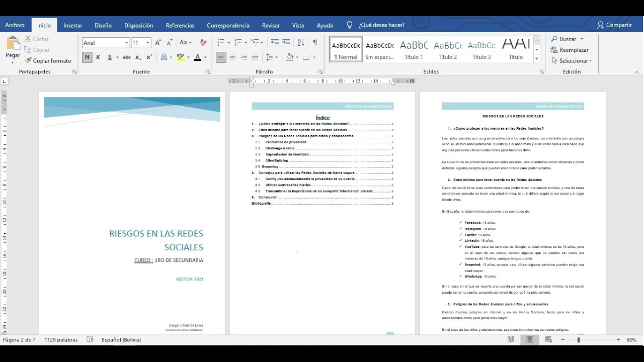Clear all formatting eraser icon
This screenshot has width=644, height=362.
(203, 43)
